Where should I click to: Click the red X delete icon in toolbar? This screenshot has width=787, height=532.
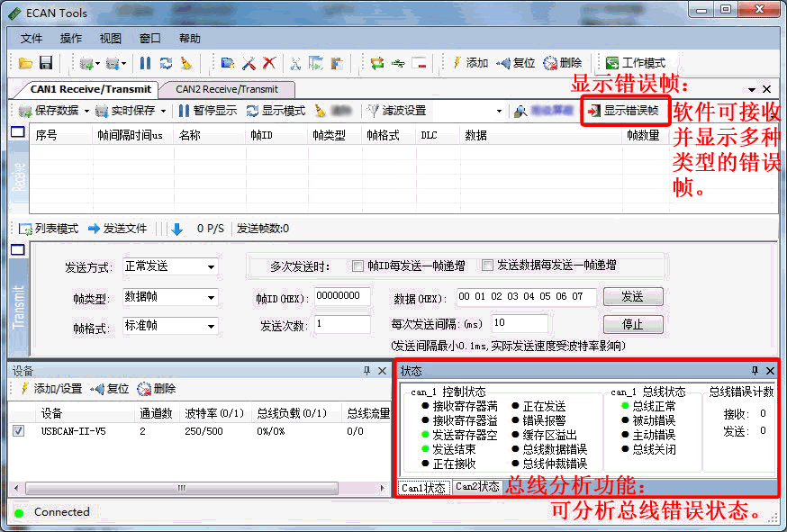pos(268,63)
